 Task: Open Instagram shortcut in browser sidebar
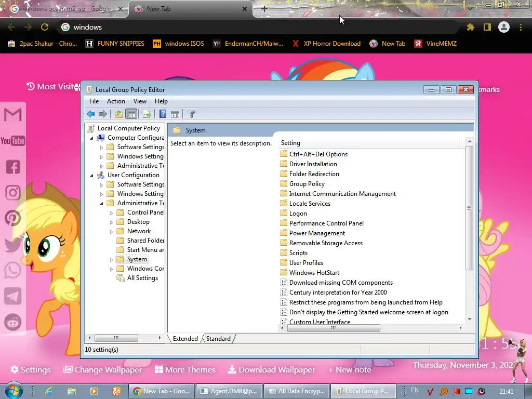tap(13, 192)
